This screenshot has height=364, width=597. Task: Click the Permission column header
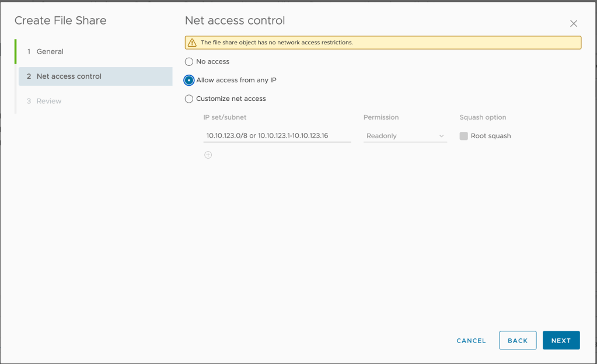point(382,117)
